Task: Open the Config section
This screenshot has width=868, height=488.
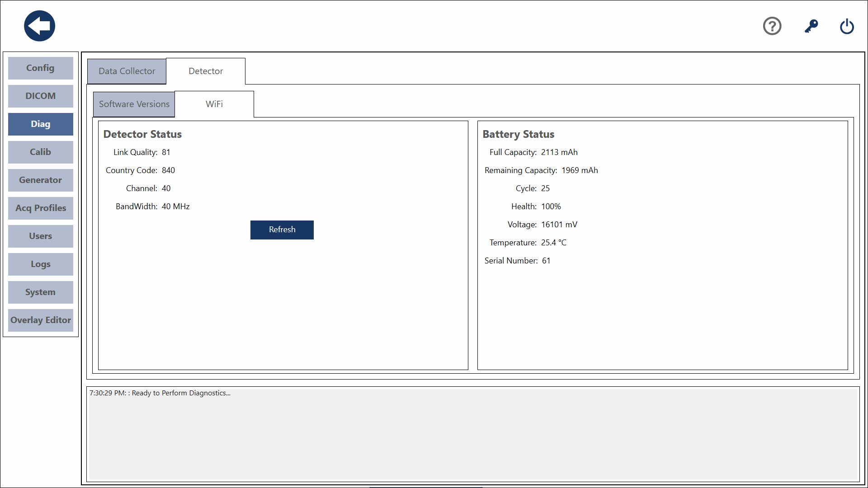Action: [x=40, y=68]
